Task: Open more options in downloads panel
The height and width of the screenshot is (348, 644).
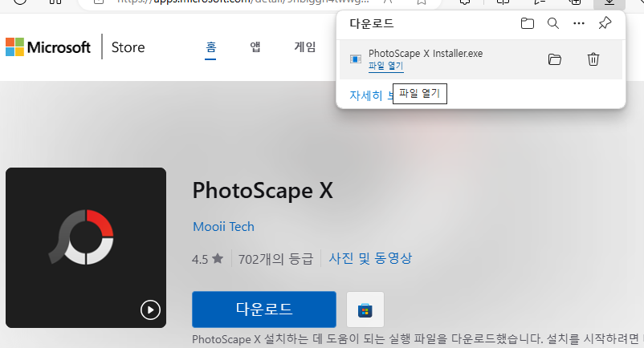Action: [x=579, y=23]
